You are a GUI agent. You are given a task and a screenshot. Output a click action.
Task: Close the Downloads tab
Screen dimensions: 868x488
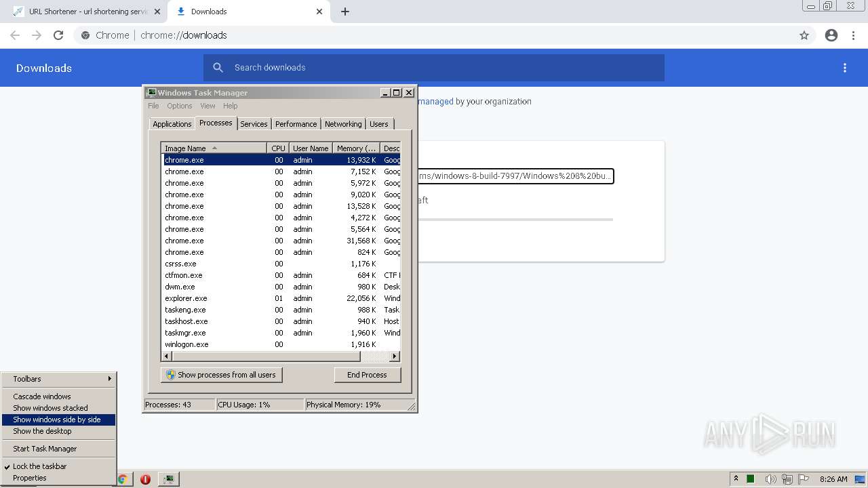(319, 12)
